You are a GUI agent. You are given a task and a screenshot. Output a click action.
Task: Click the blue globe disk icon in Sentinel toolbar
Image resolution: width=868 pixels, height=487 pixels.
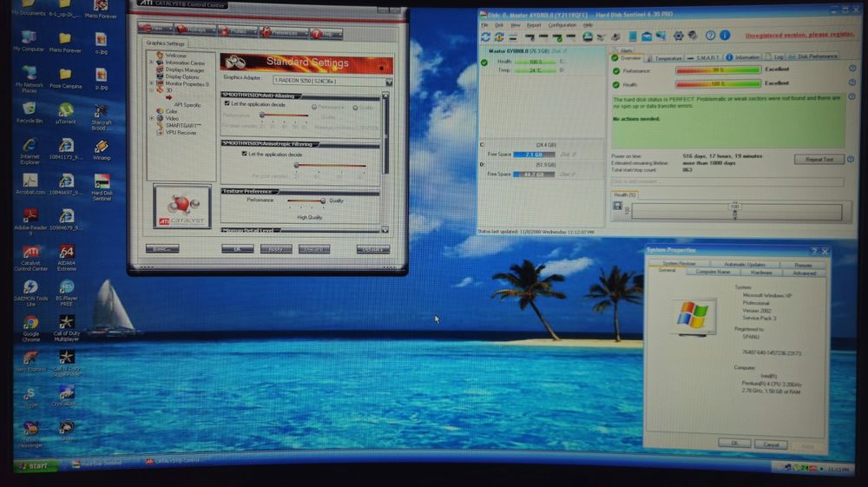point(588,36)
